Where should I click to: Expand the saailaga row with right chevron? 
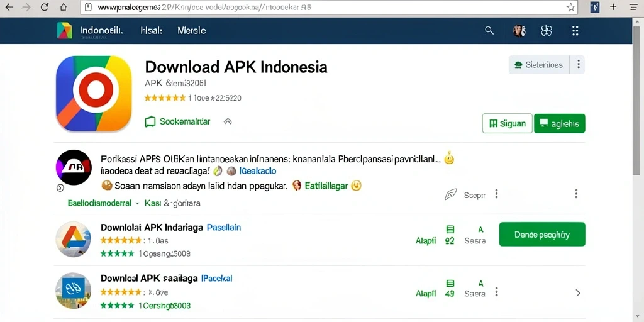[x=578, y=293]
